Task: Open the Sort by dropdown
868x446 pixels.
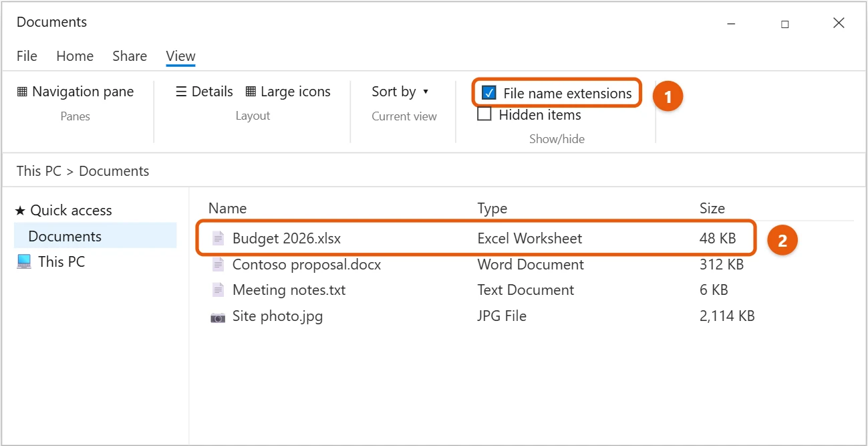Action: pyautogui.click(x=400, y=92)
